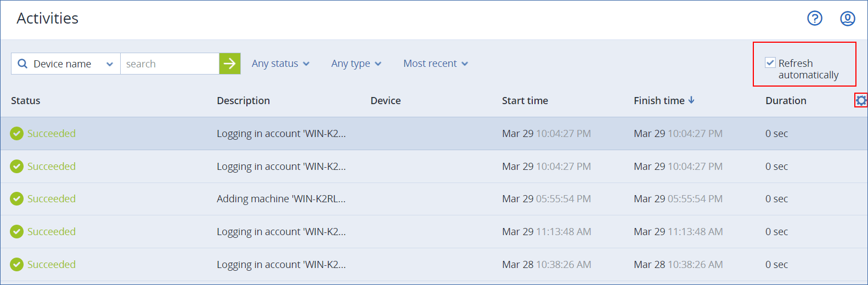Open the help question mark icon
Screen dimensions: 868x285
click(815, 19)
